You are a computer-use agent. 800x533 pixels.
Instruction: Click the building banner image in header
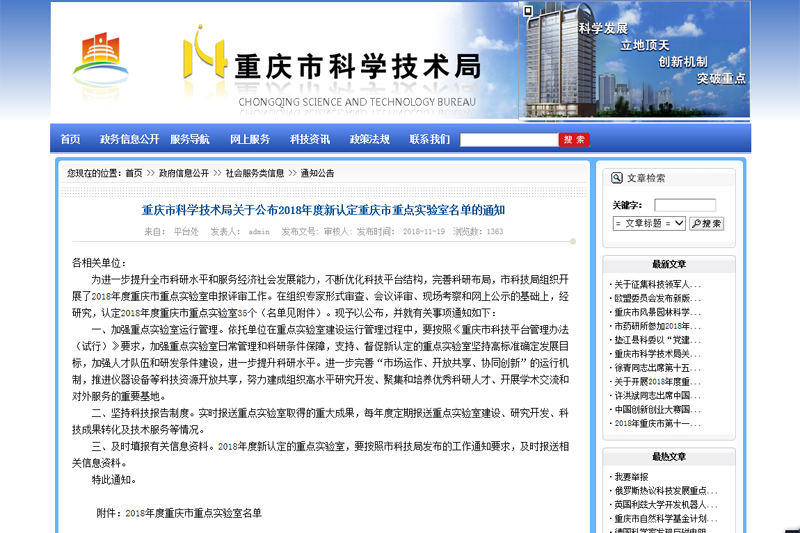tap(633, 62)
